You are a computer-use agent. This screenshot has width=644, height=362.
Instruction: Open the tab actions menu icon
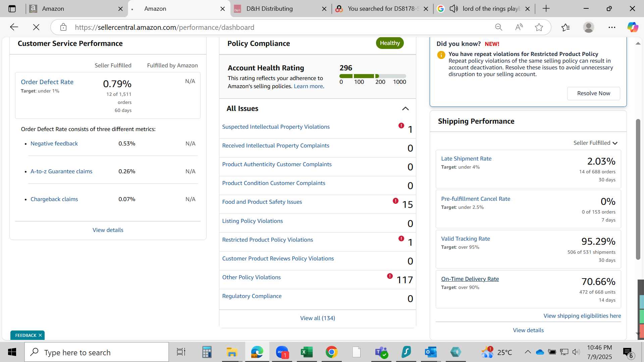(x=12, y=9)
